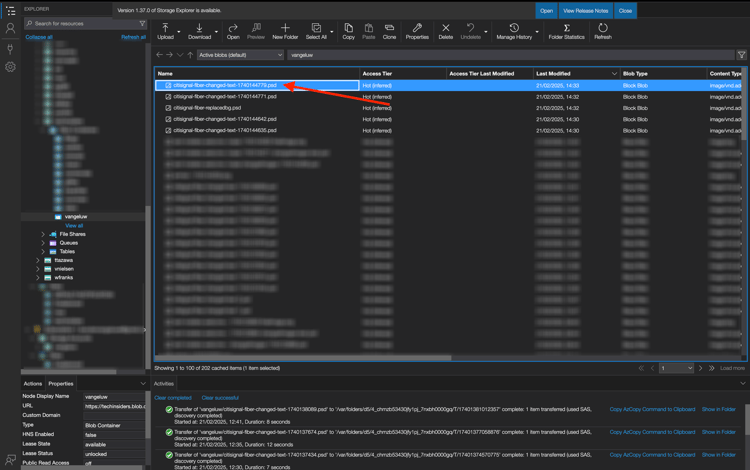The height and width of the screenshot is (470, 750).
Task: Switch to the Properties tab
Action: point(61,383)
